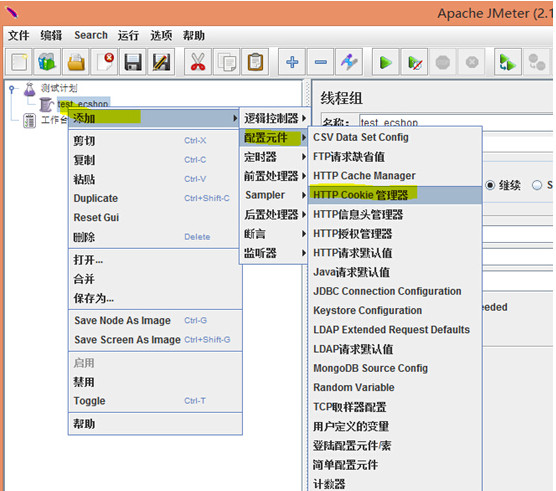Choose 删除 in the context menu

154,237
